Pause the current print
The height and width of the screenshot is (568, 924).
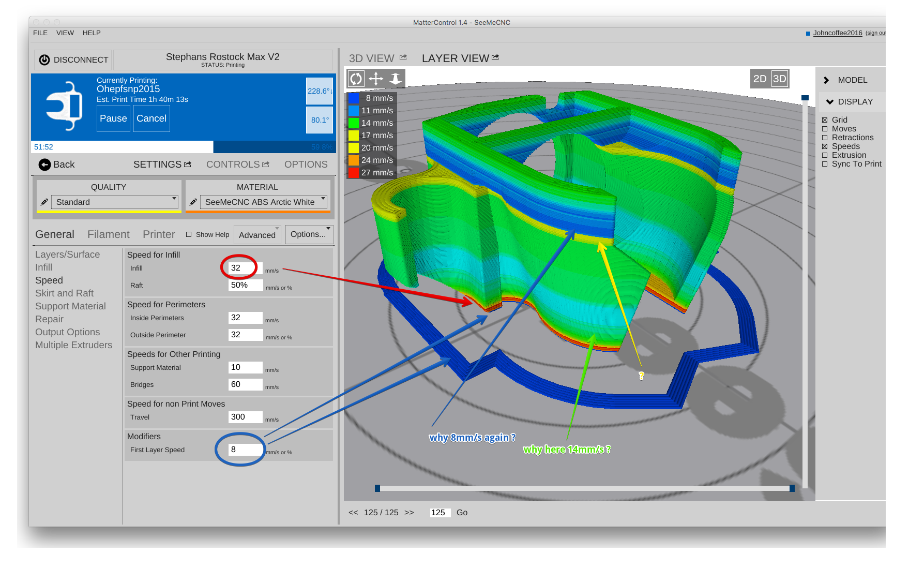point(113,118)
